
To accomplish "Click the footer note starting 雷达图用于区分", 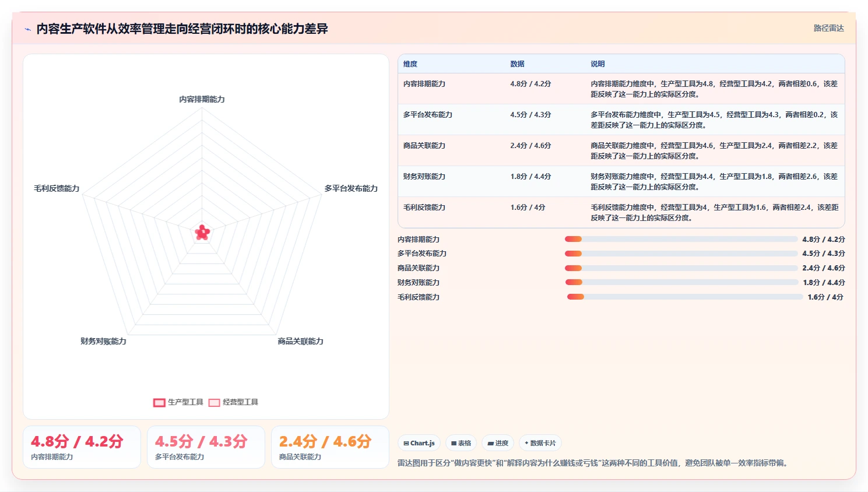I will pyautogui.click(x=593, y=463).
